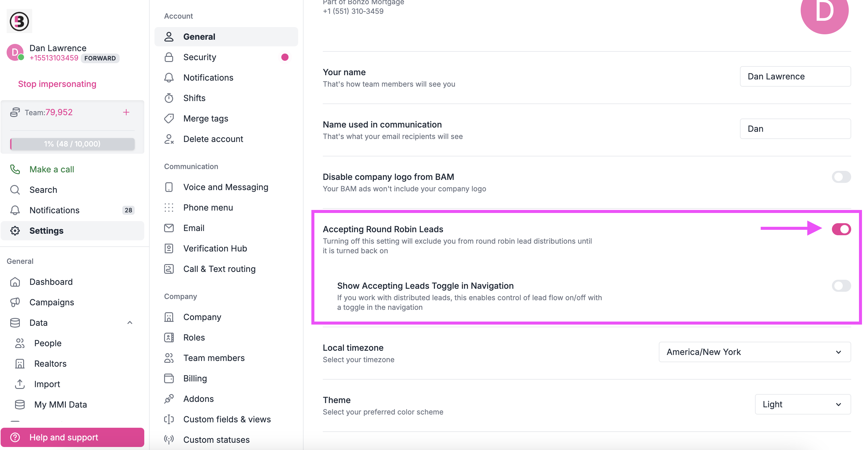Open Security settings
The image size is (868, 450).
pyautogui.click(x=226, y=57)
